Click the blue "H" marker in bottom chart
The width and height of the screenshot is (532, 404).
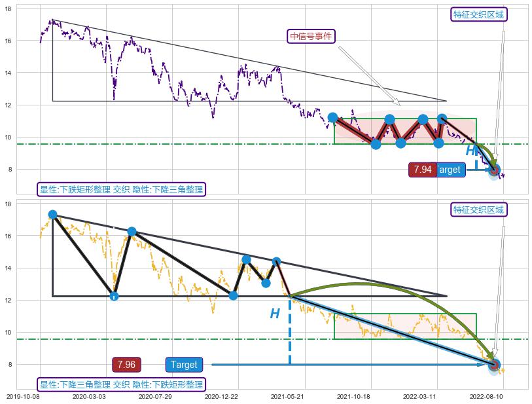[275, 314]
